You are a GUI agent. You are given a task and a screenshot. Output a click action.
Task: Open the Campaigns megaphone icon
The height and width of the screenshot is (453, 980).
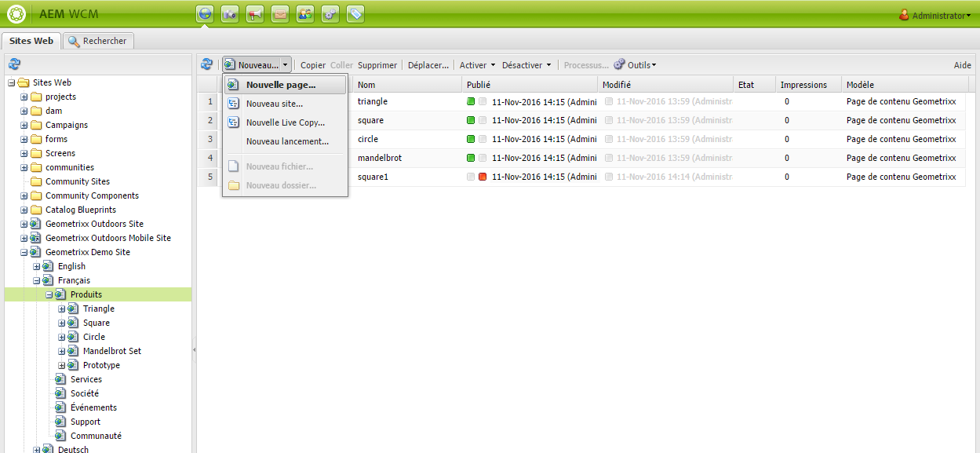click(x=255, y=14)
